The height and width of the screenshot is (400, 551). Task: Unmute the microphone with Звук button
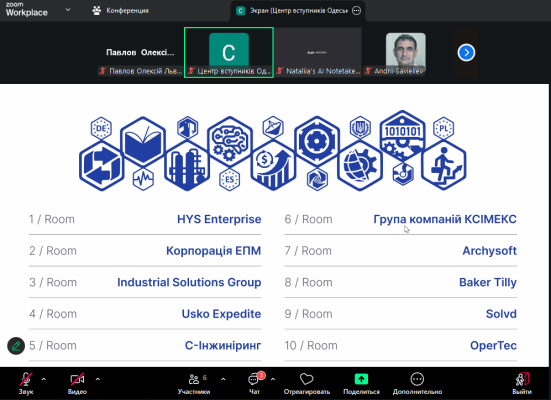26,383
